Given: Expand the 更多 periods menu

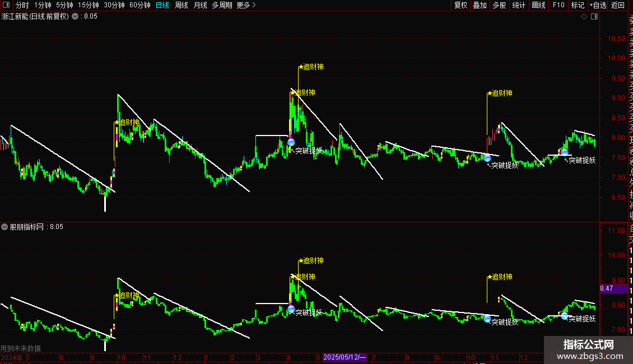Looking at the screenshot, I should click(x=246, y=5).
